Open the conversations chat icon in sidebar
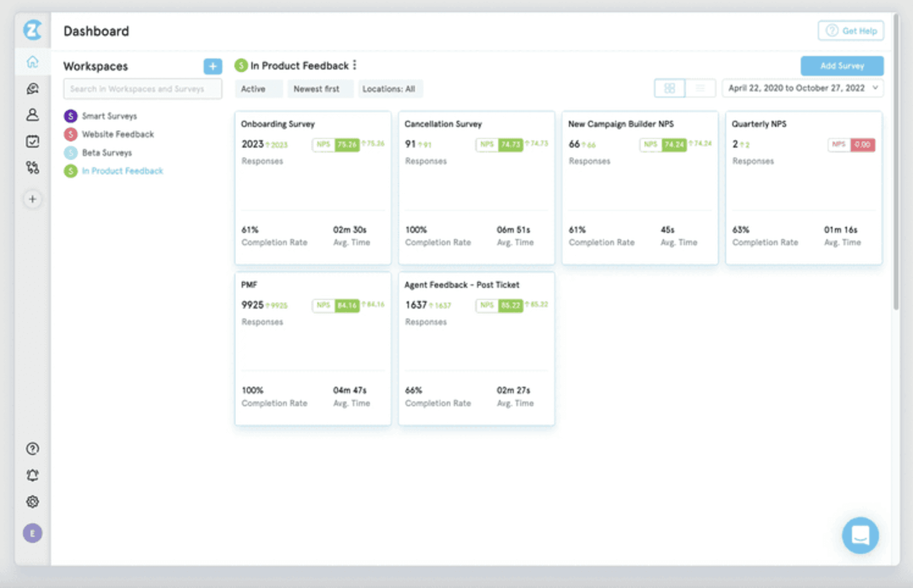This screenshot has width=913, height=588. point(32,89)
